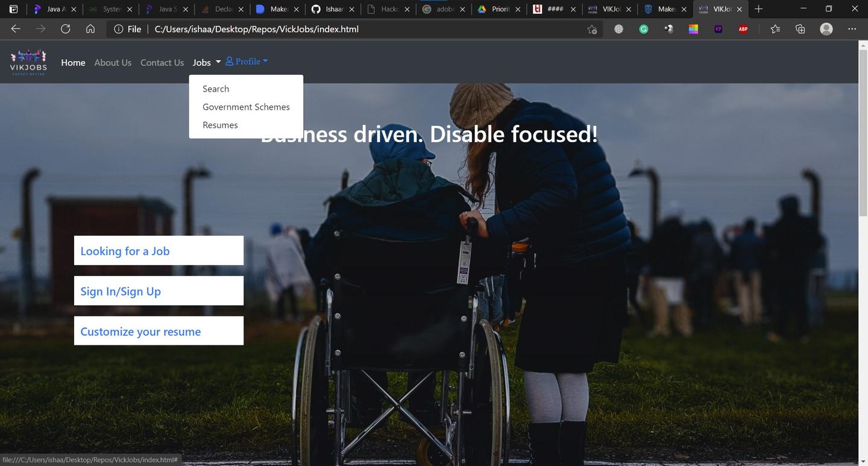Click the scrollbar down arrow
This screenshot has width=868, height=466.
[x=863, y=461]
